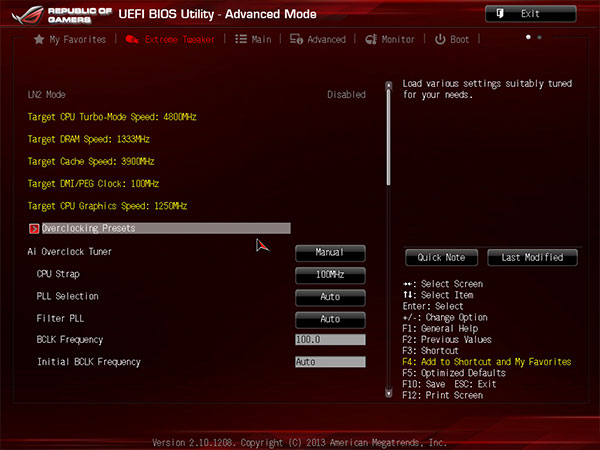Click the Advanced tab icon

[296, 39]
